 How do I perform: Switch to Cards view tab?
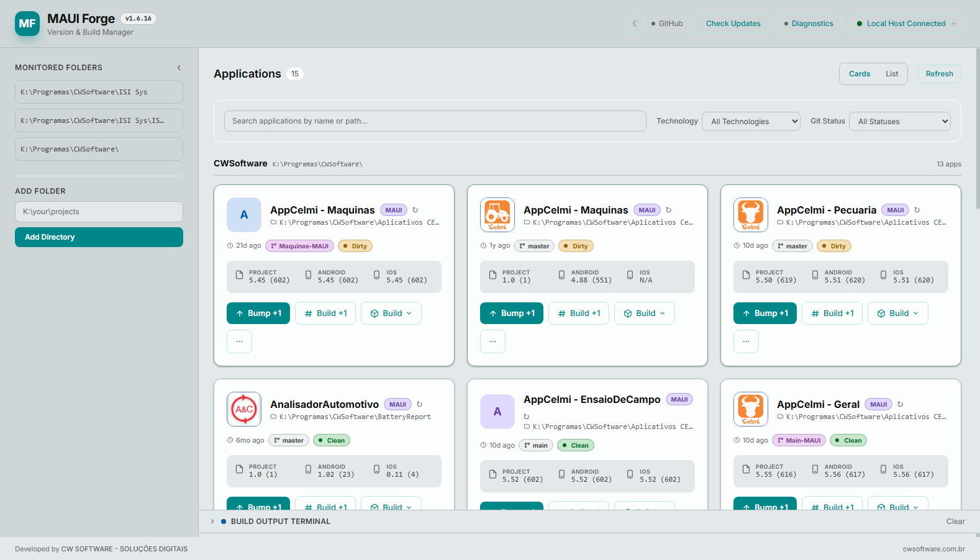pos(860,74)
